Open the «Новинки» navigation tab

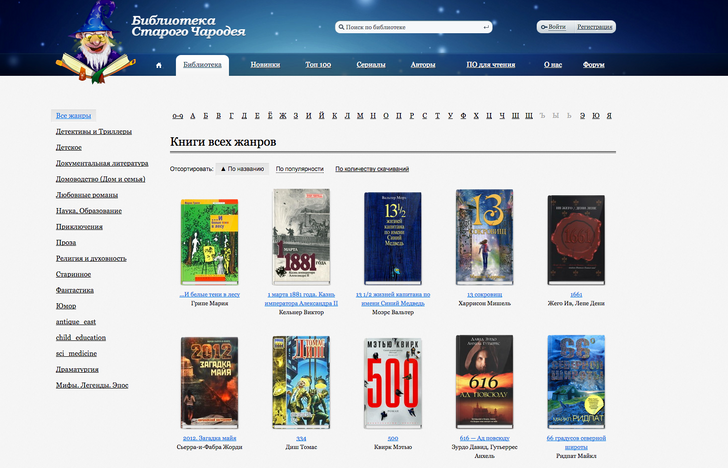pos(265,65)
